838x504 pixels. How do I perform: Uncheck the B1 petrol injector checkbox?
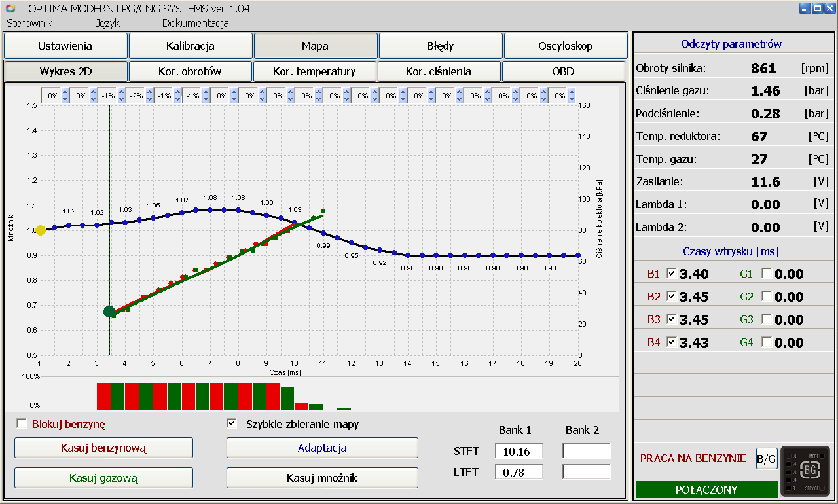[671, 274]
